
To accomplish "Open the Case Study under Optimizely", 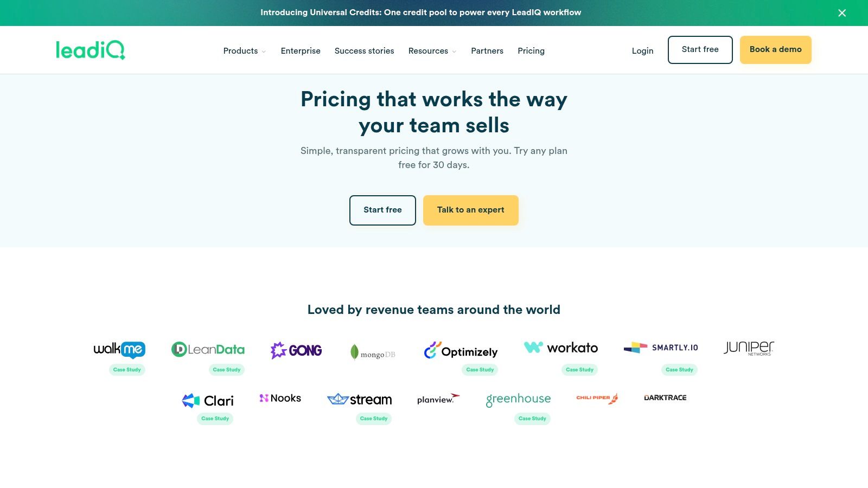I will [x=480, y=370].
